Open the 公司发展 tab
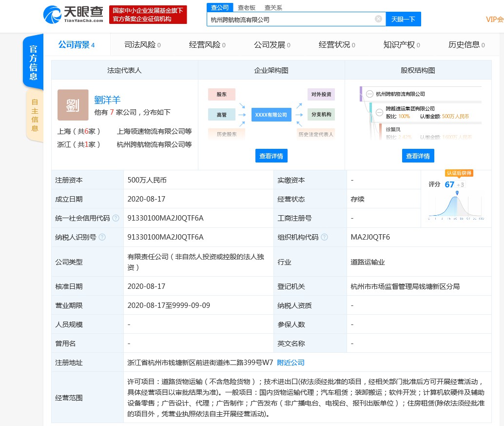This screenshot has height=426, width=504. [x=272, y=45]
